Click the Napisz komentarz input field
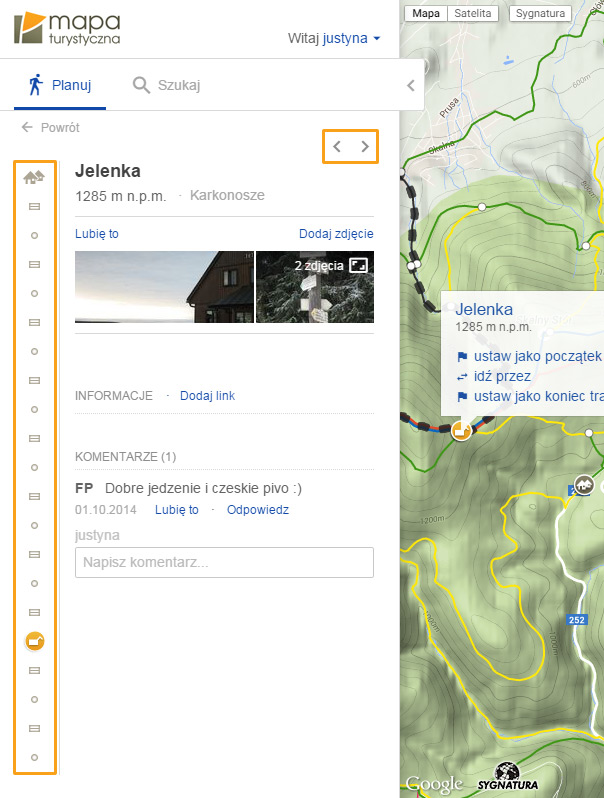The width and height of the screenshot is (604, 798). pyautogui.click(x=224, y=562)
